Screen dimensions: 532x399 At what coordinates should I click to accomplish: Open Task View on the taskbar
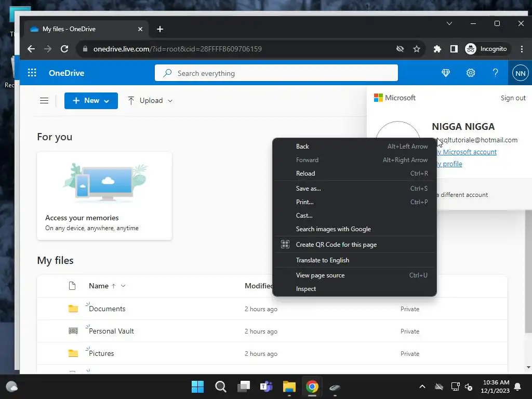244,387
